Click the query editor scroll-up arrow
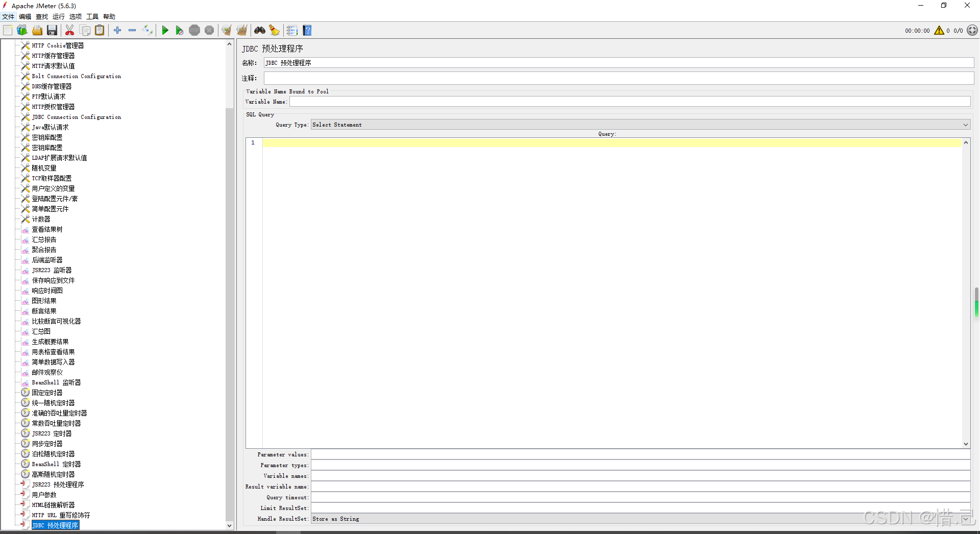 point(966,142)
